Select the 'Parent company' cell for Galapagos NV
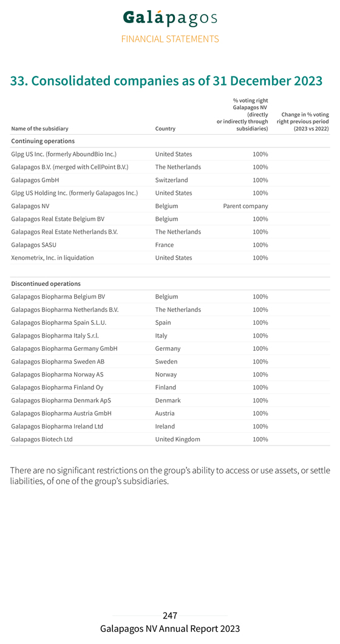The height and width of the screenshot is (644, 340). pyautogui.click(x=245, y=206)
